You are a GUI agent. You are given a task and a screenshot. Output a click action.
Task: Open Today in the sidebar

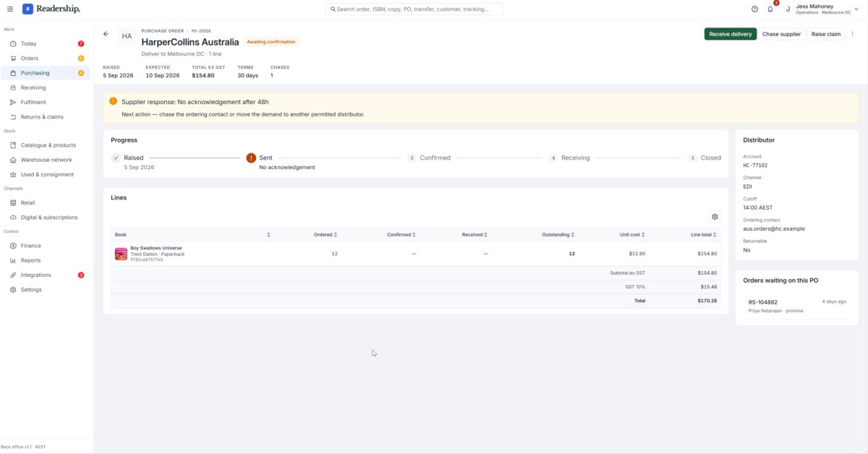(x=45, y=44)
